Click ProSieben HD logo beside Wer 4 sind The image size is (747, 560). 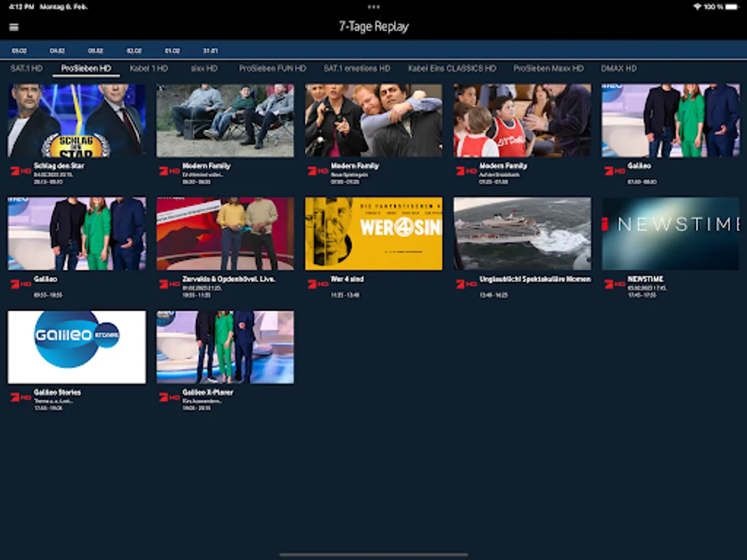(x=318, y=284)
